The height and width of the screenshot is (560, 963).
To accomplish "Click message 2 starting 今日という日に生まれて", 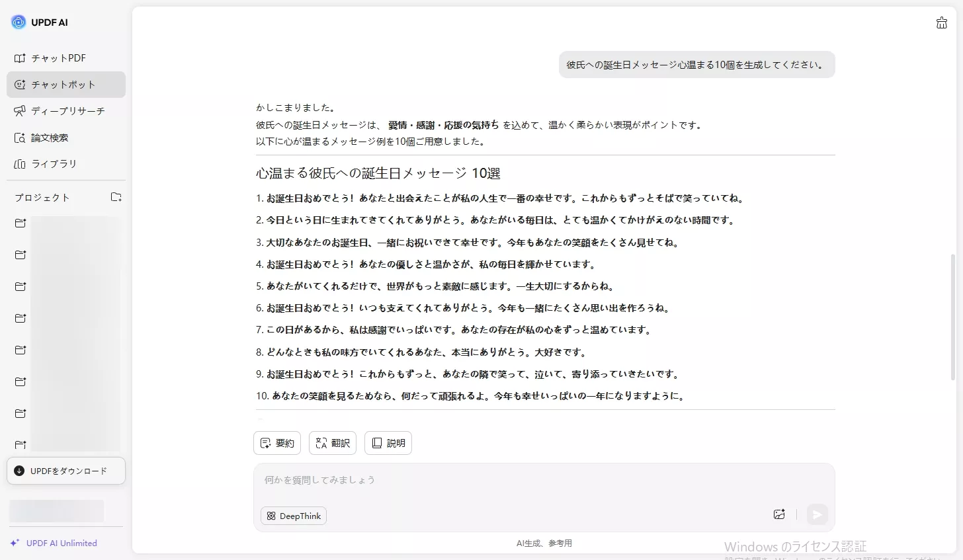I will [x=496, y=220].
